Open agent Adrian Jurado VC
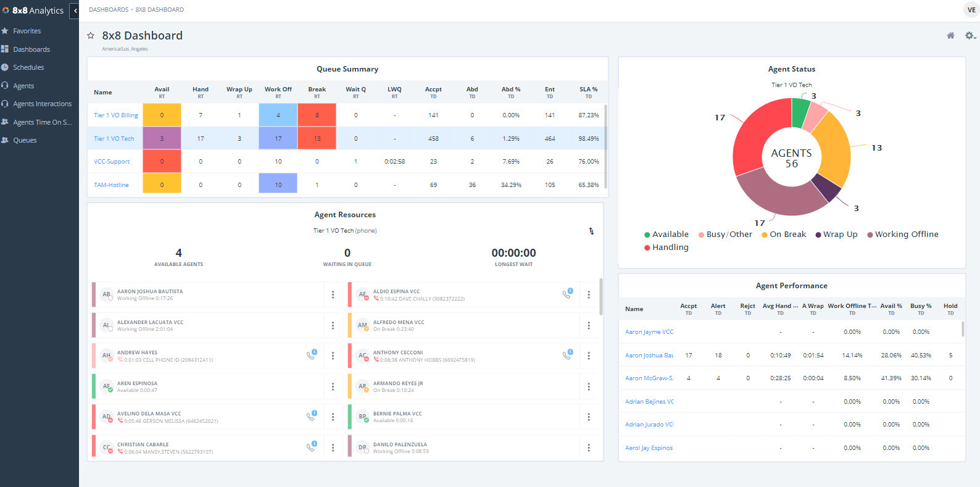 pyautogui.click(x=649, y=425)
